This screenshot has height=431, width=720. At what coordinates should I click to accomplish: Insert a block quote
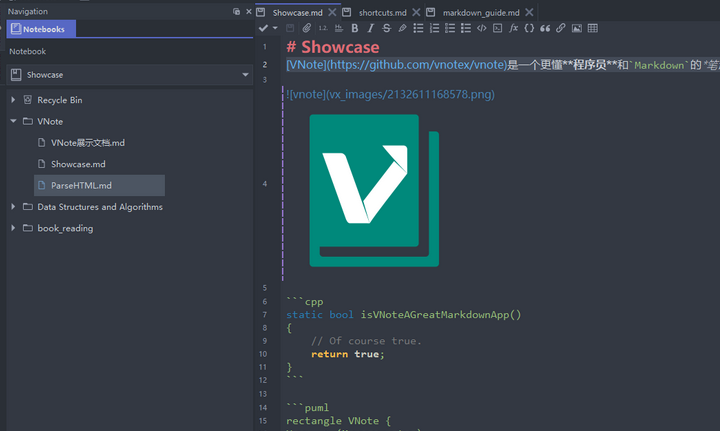pyautogui.click(x=545, y=28)
